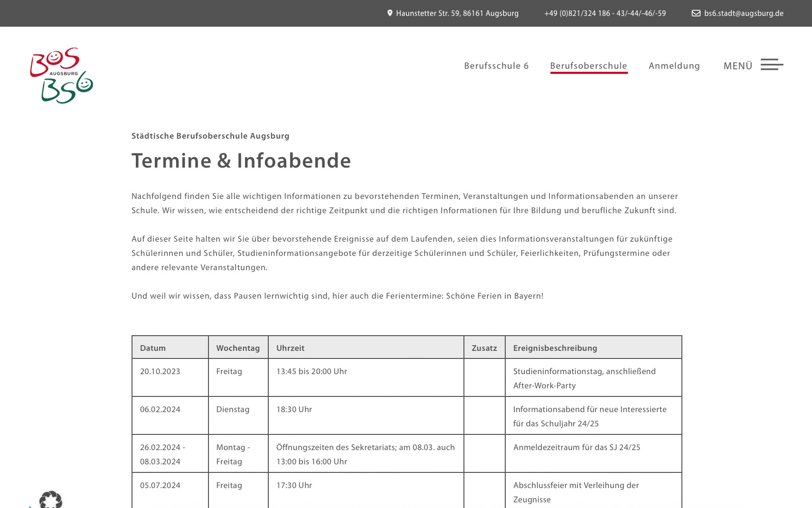Click the Datum column header

coord(170,348)
